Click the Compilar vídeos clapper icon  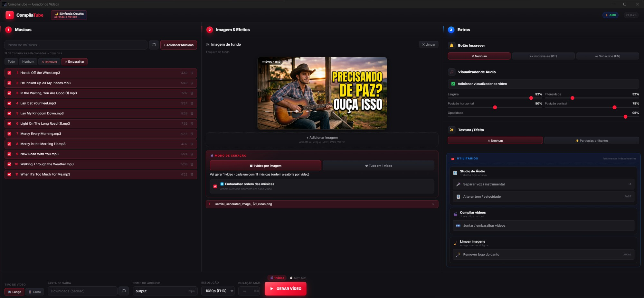(455, 214)
